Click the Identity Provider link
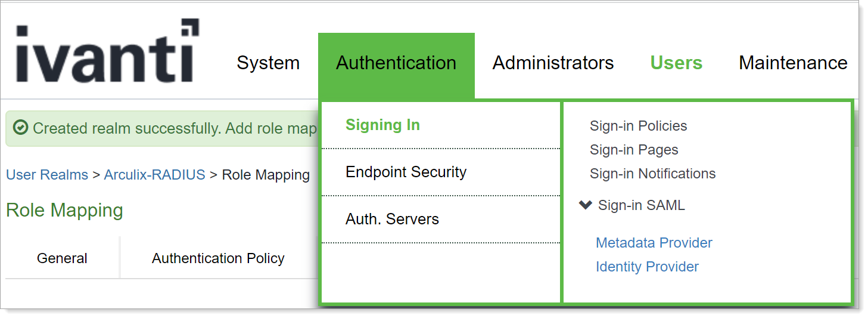This screenshot has width=868, height=318. click(x=647, y=267)
